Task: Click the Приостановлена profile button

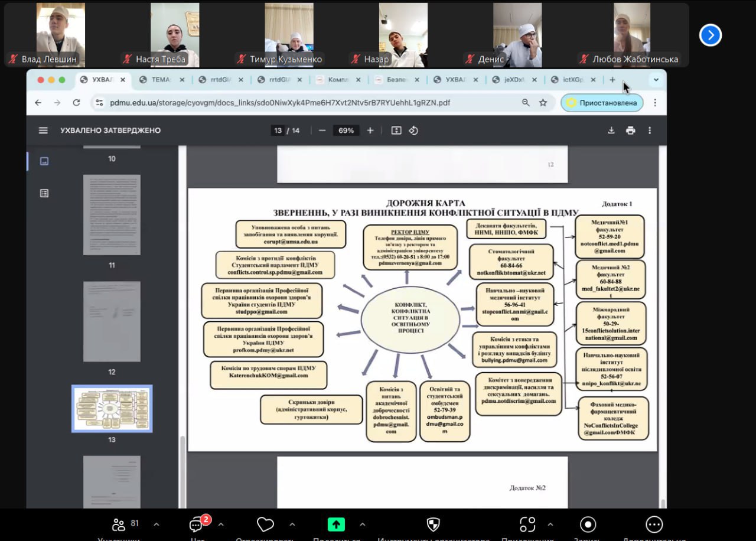Action: tap(602, 103)
